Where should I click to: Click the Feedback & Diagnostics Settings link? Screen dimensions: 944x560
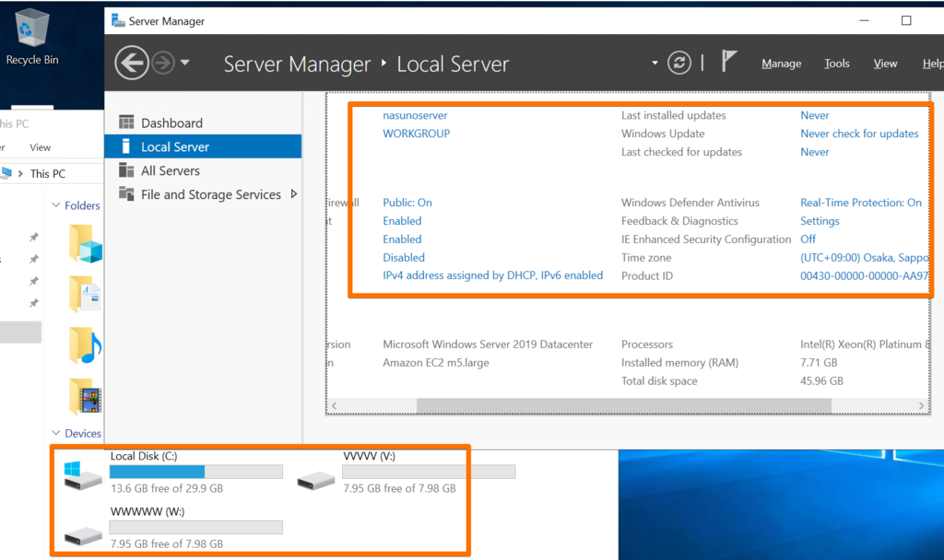point(820,221)
